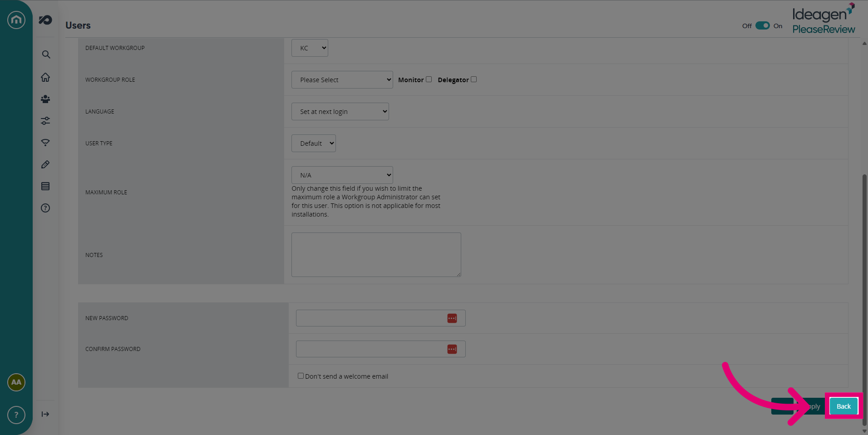Go to the home icon in sidebar
The height and width of the screenshot is (435, 868).
[x=45, y=77]
